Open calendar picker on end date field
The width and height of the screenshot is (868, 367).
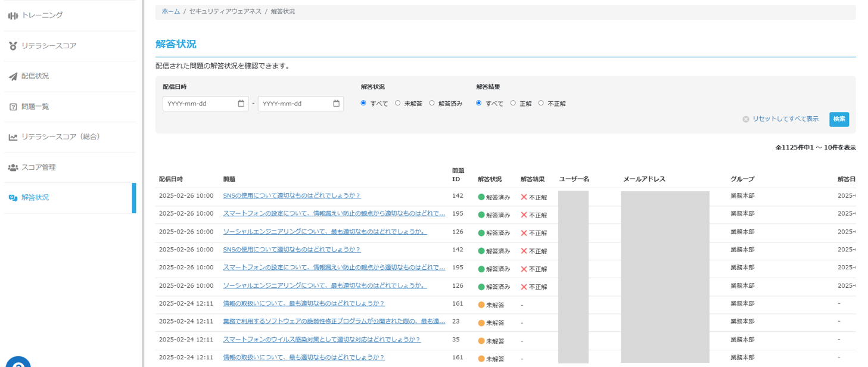tap(337, 104)
